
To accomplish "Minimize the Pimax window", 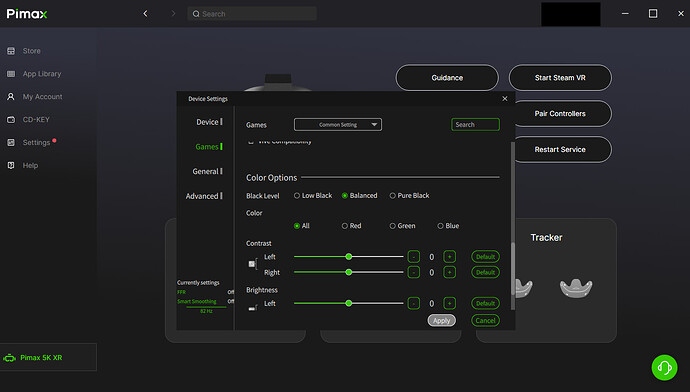I will (625, 14).
